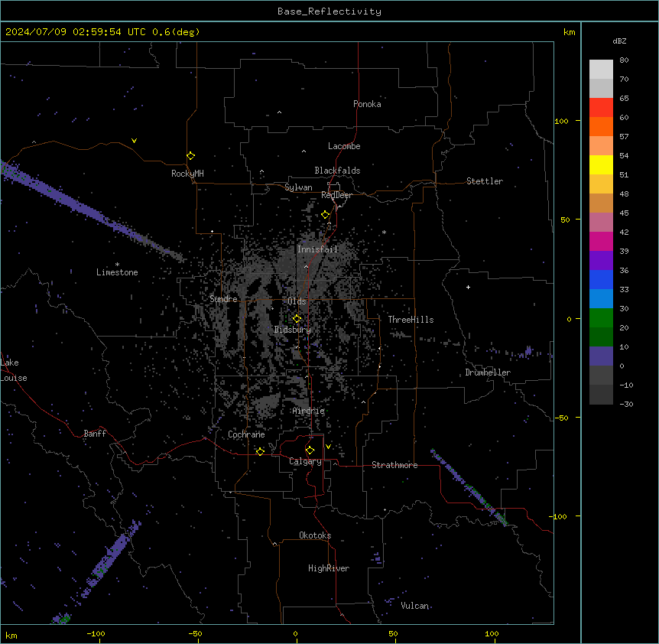
Task: Select the Vulcan label
Action: point(415,606)
